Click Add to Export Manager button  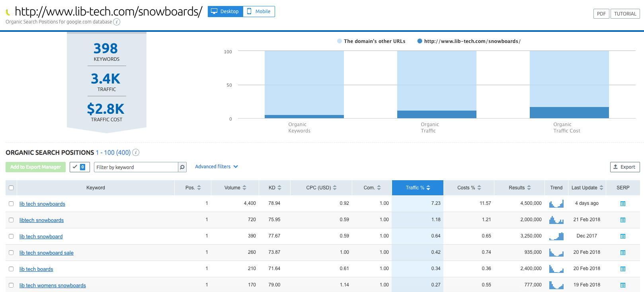[x=36, y=167]
